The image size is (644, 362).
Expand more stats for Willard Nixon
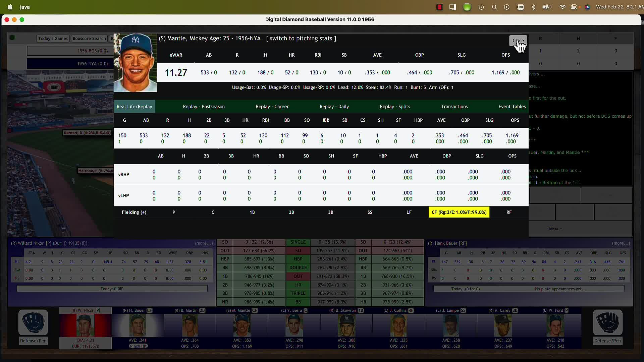point(204,243)
